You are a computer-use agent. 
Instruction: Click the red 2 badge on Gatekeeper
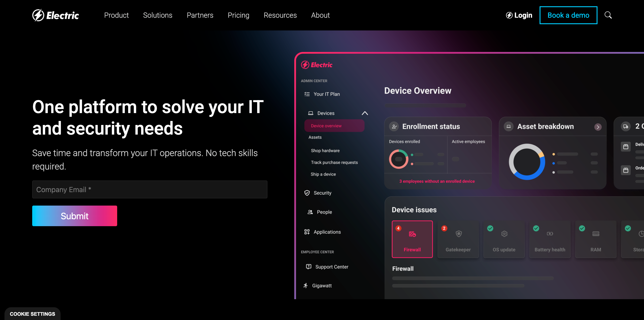pos(444,228)
